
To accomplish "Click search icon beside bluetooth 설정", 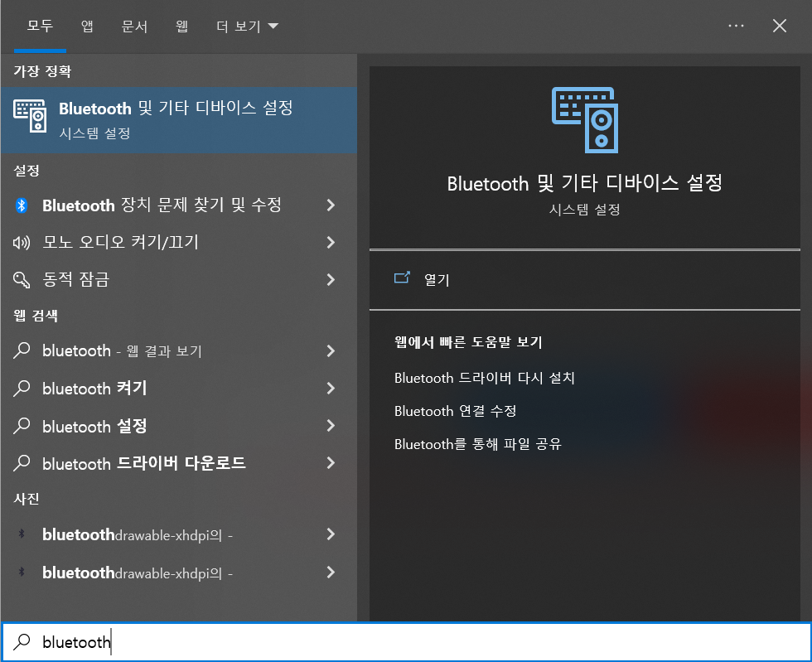I will (x=22, y=426).
